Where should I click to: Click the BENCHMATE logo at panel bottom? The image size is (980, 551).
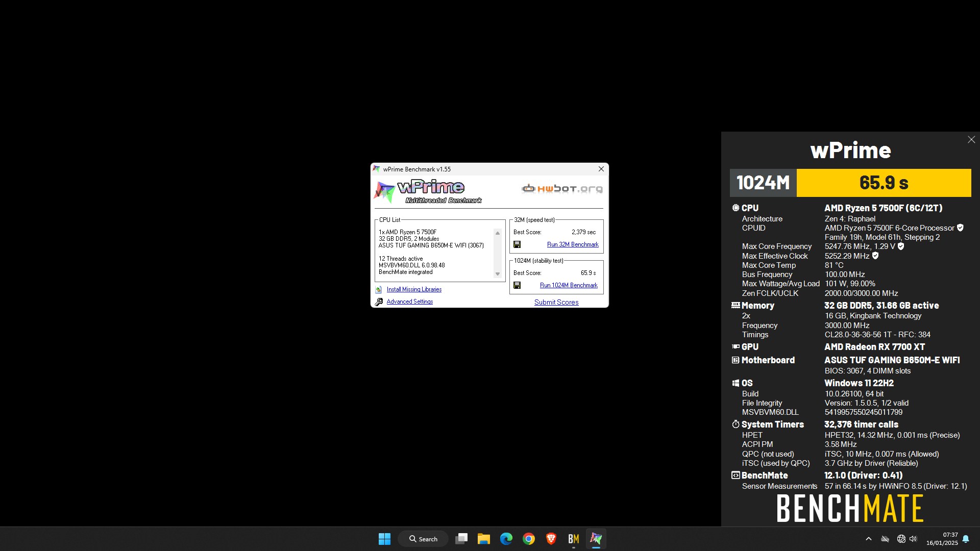[x=850, y=508]
